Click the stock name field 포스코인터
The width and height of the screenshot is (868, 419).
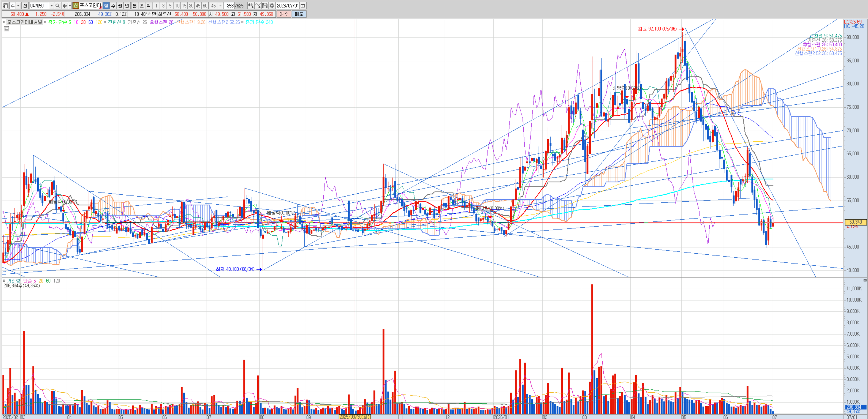point(90,6)
